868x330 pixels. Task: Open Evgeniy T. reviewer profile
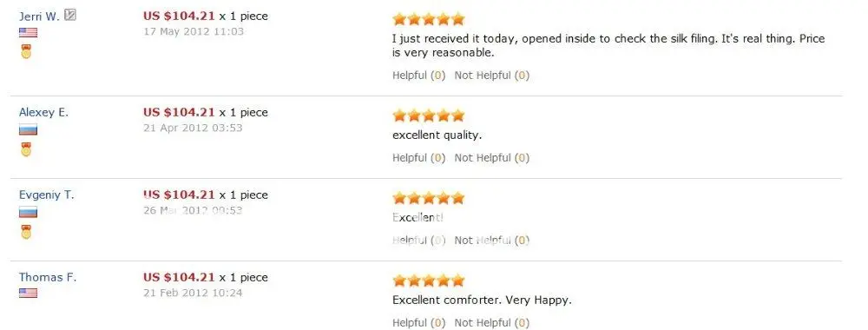[x=47, y=195]
